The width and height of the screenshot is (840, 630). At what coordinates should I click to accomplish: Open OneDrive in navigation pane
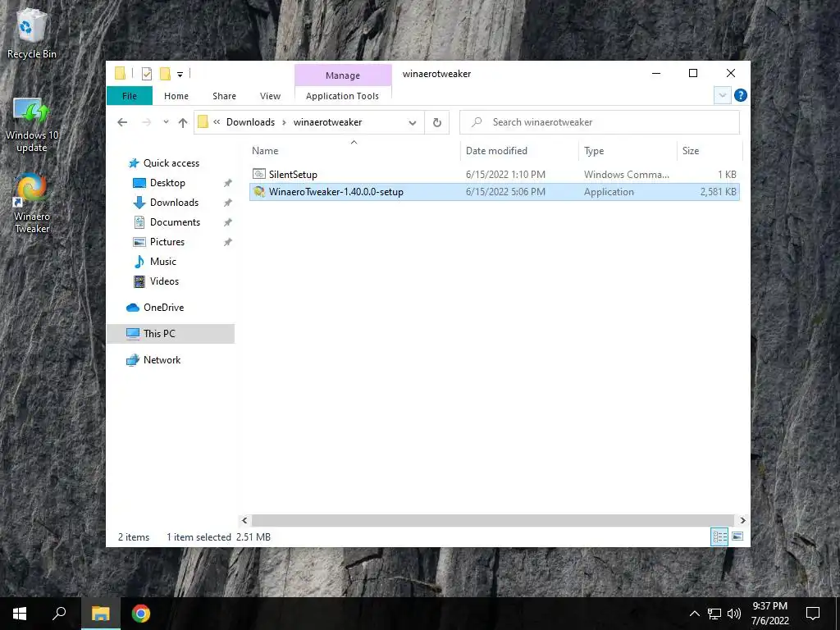click(x=163, y=308)
